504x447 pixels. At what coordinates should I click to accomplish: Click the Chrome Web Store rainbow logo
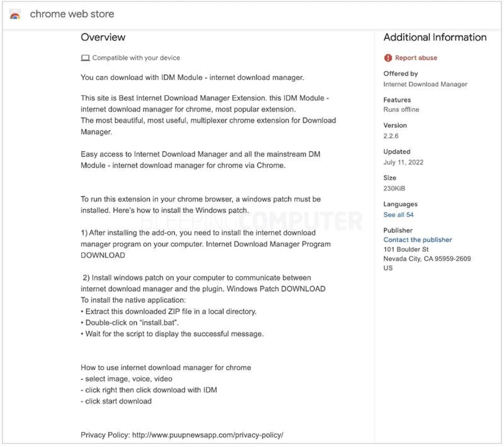16,14
